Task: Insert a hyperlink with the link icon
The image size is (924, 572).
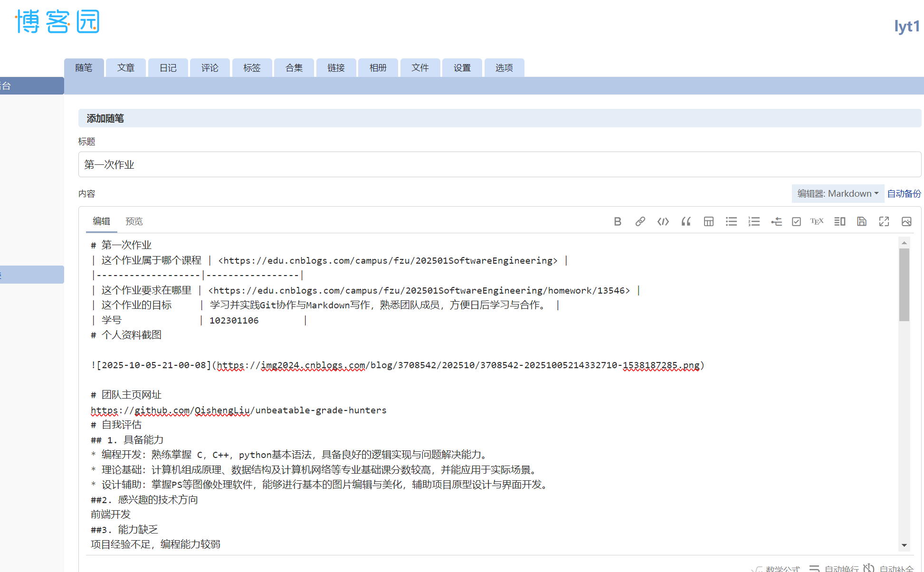Action: click(640, 221)
